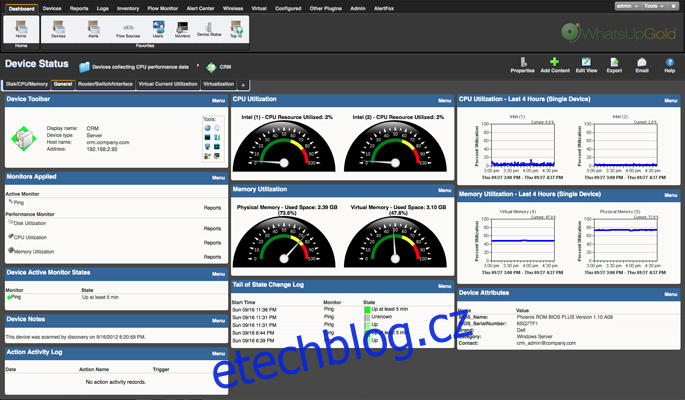Click the Virtual Memory usage gauge
The height and width of the screenshot is (400, 685).
click(395, 241)
